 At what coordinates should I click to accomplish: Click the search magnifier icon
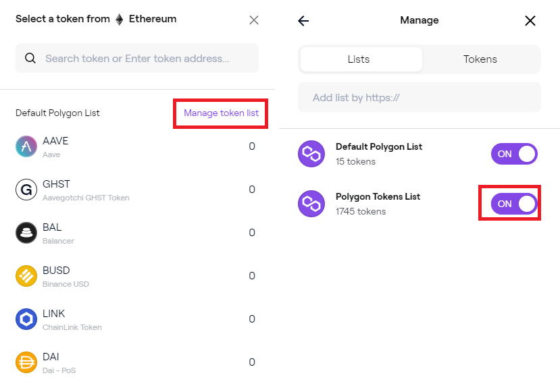[30, 58]
